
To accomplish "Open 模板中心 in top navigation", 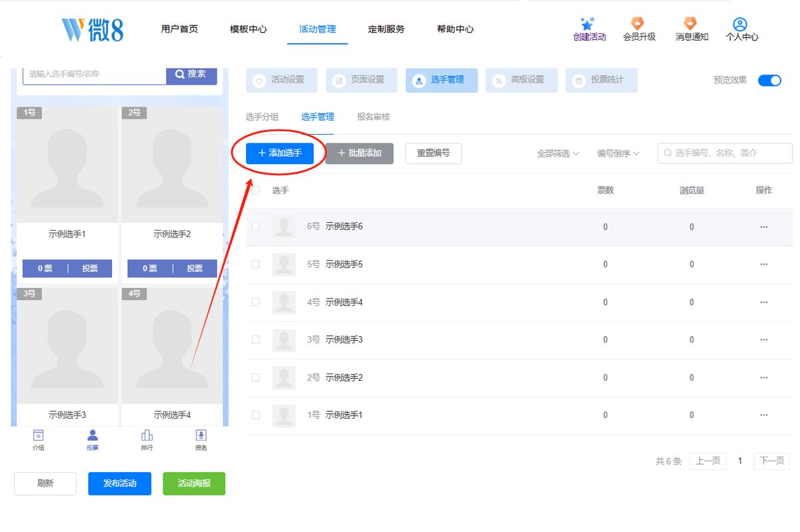I will (248, 29).
